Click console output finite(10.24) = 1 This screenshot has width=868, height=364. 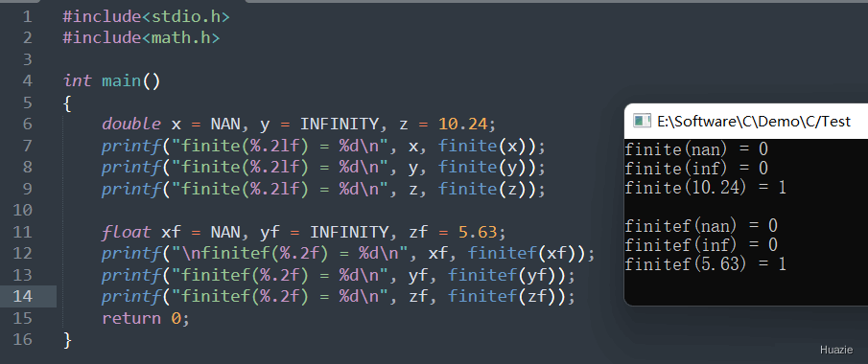pyautogui.click(x=705, y=188)
